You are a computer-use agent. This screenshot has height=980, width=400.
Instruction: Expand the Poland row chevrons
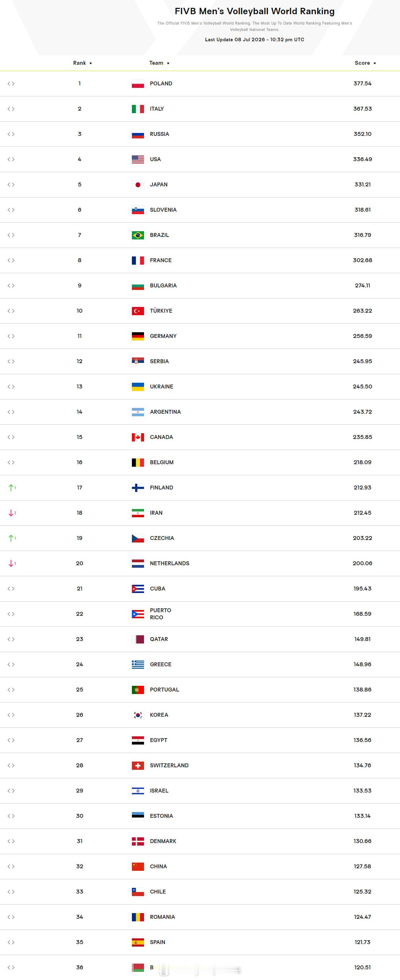[x=11, y=84]
